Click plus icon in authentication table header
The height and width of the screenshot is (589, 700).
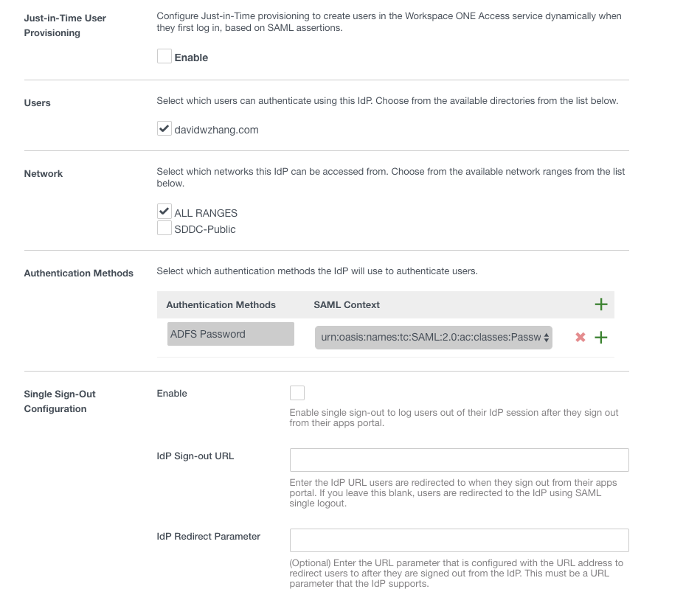(601, 304)
